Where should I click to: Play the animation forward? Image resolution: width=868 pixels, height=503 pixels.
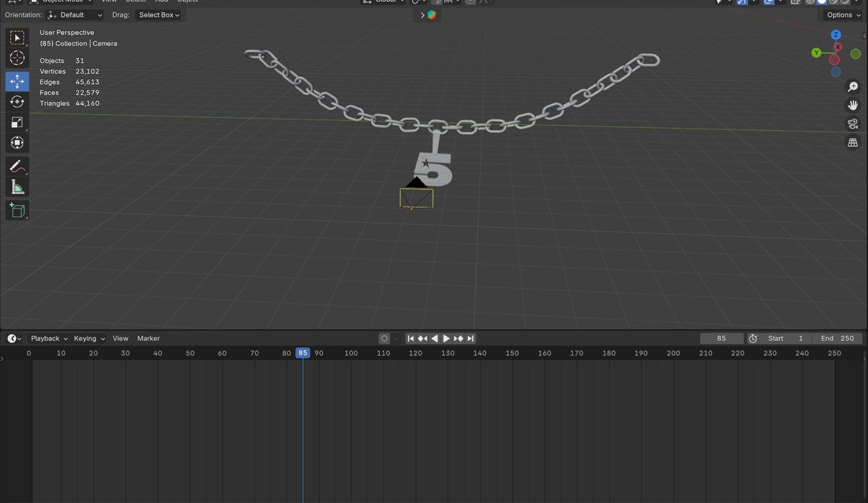pos(446,338)
